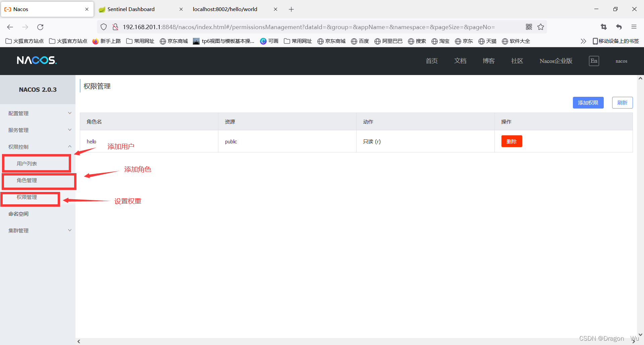
Task: Collapse 权限控制 sidebar menu
Action: tap(38, 147)
